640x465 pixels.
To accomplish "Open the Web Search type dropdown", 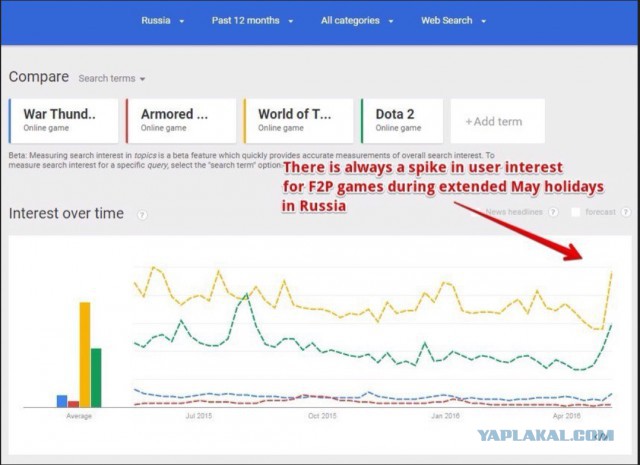I will point(453,20).
